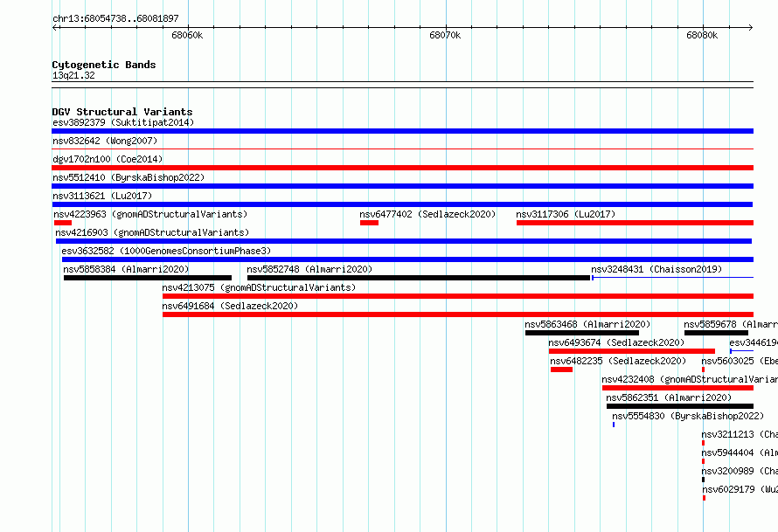778x532 pixels.
Task: Click nsv4232408 gnomAD variant label
Action: tap(690, 379)
